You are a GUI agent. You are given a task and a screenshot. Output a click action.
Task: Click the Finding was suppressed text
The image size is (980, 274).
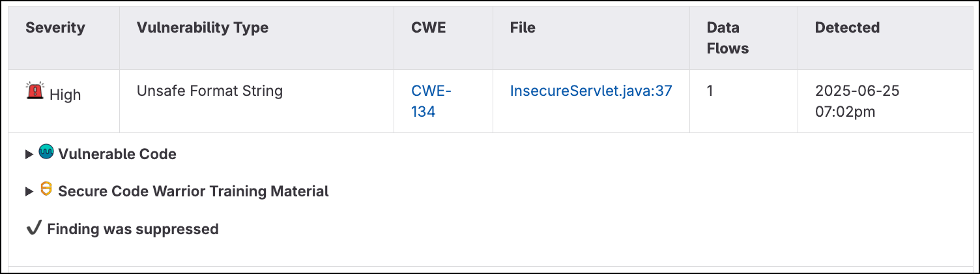(133, 230)
